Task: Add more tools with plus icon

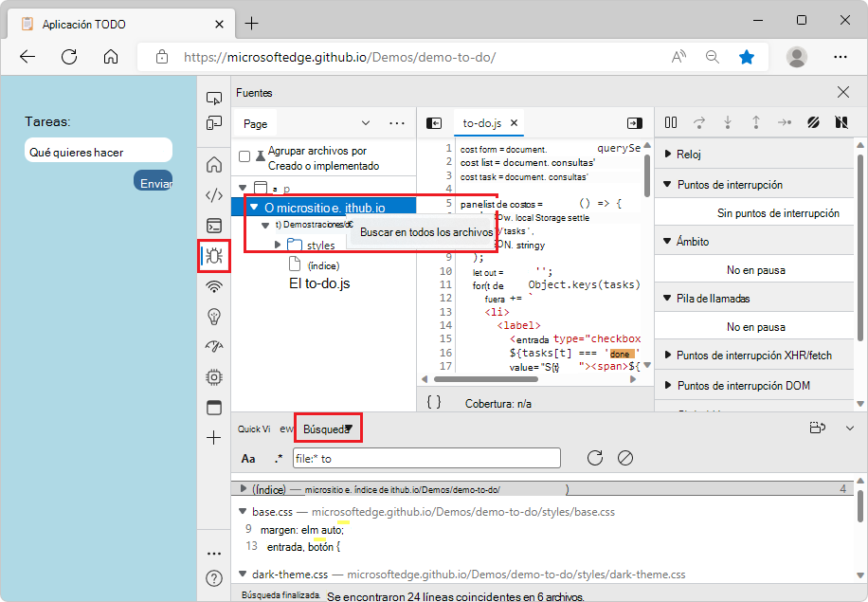Action: (213, 438)
